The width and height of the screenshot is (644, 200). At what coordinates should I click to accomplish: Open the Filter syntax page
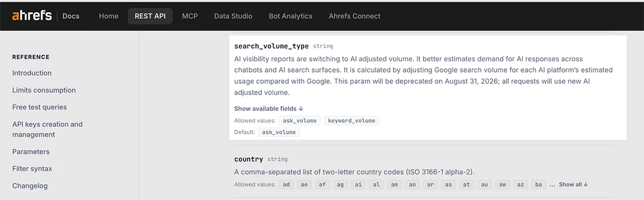(x=32, y=169)
